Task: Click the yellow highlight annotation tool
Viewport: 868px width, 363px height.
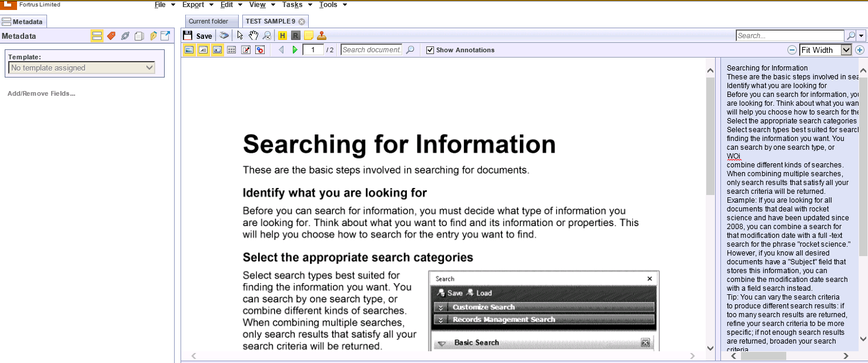Action: [282, 36]
